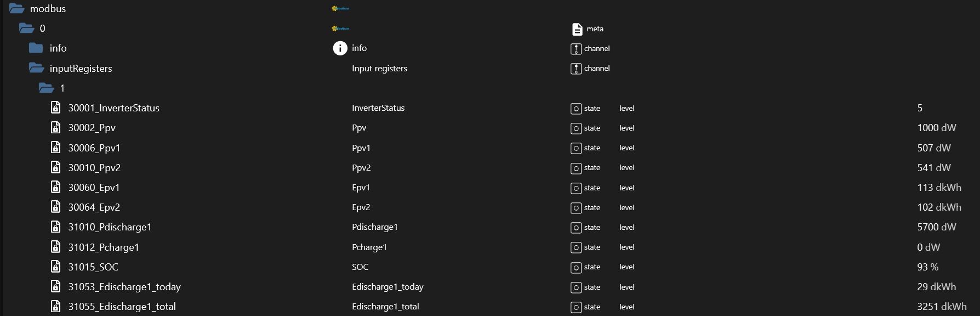Collapse the modbus root folder

click(16, 8)
